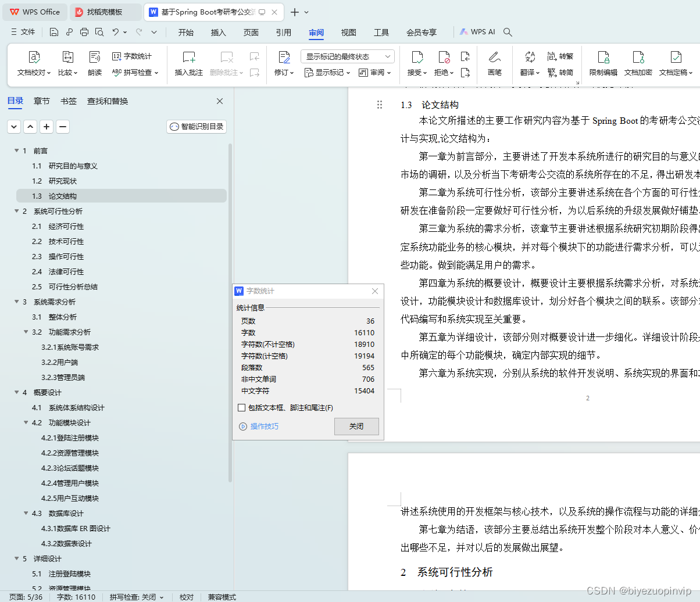Collapse section 4.2 功能模块设计 in outline
Viewport: 700px width, 602px height.
click(26, 423)
